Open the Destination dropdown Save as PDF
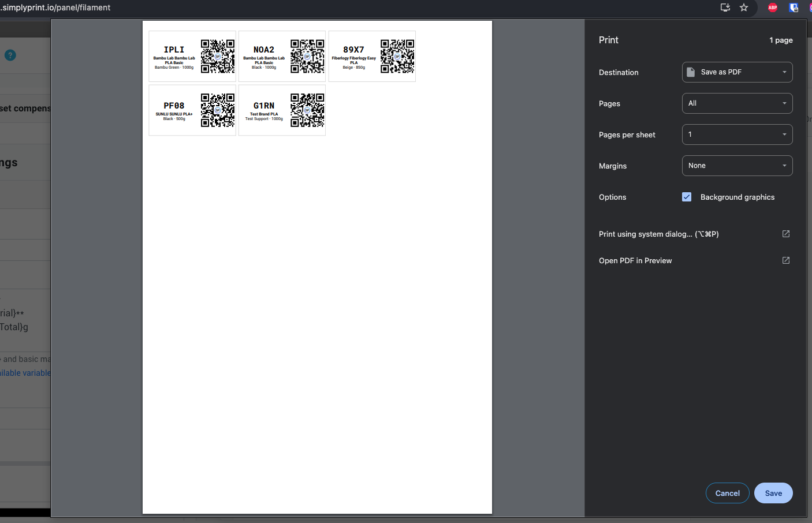The image size is (812, 523). coord(737,72)
